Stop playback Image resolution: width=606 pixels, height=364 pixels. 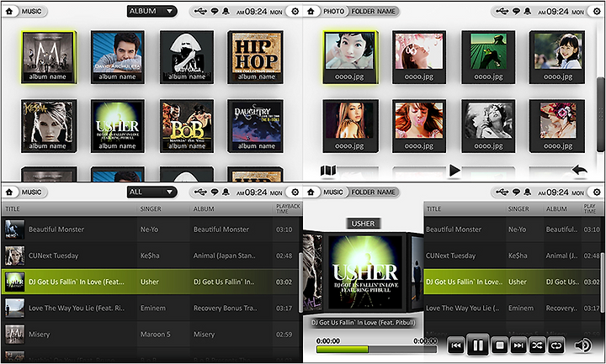(499, 346)
